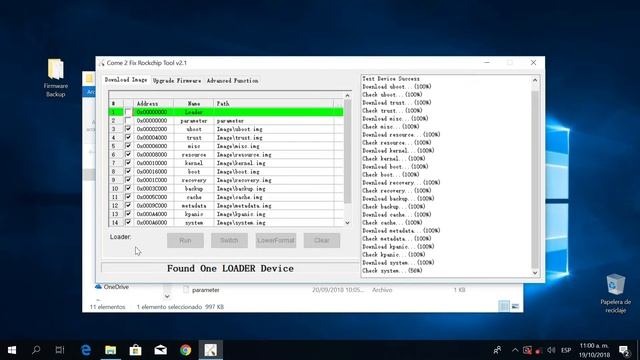Open File Explorer from taskbar
Screen dimensions: 640x360
pyautogui.click(x=111, y=350)
